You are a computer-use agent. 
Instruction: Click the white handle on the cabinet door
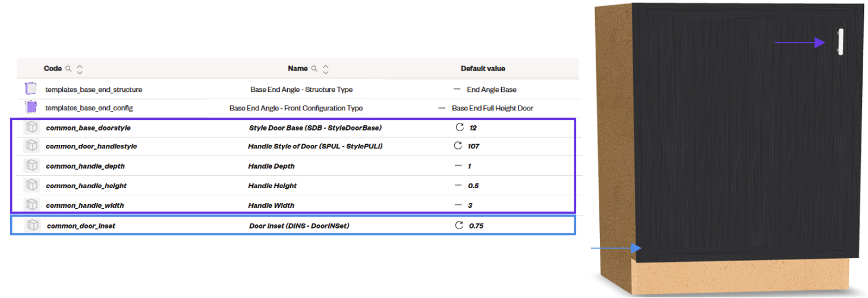click(x=841, y=42)
